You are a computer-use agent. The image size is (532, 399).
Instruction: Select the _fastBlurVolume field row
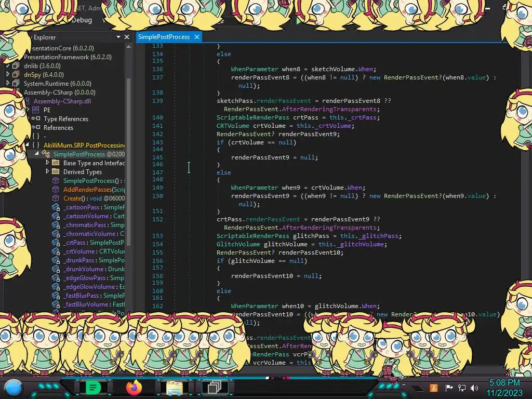88,304
